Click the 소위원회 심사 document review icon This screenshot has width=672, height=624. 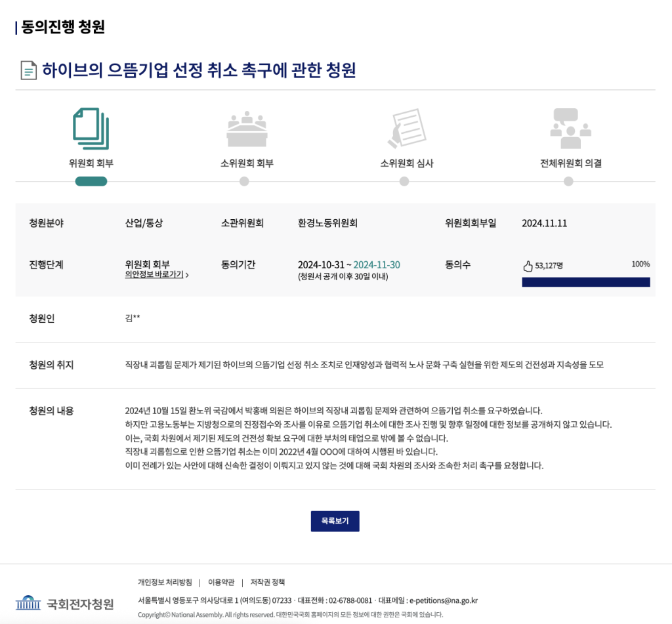coord(407,128)
